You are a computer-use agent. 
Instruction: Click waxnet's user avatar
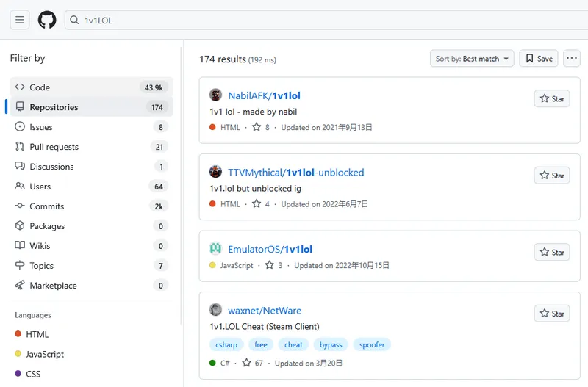coord(215,310)
